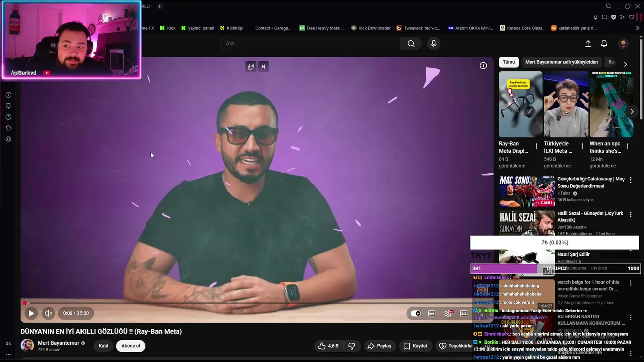Open the upload/create video icon
Screen dimensions: 644x362
tap(588, 44)
